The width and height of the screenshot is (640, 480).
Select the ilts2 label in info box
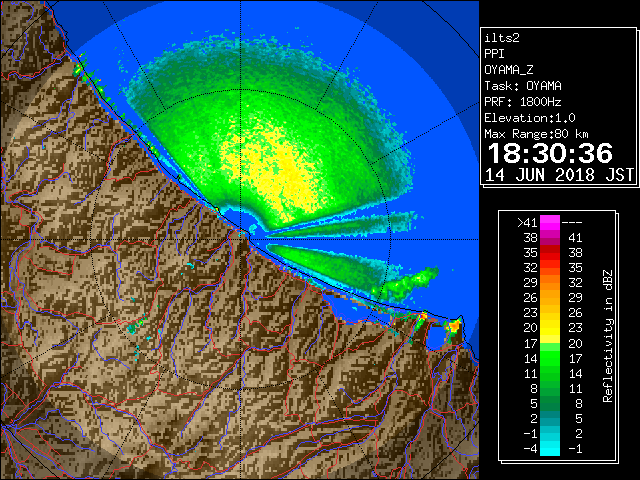[x=502, y=38]
